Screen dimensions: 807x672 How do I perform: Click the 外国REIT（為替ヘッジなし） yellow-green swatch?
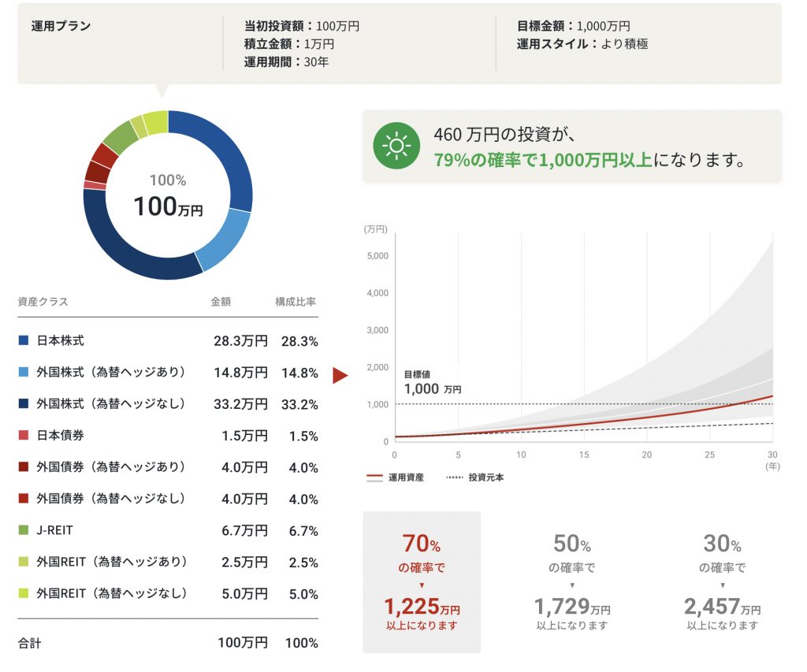[x=23, y=593]
